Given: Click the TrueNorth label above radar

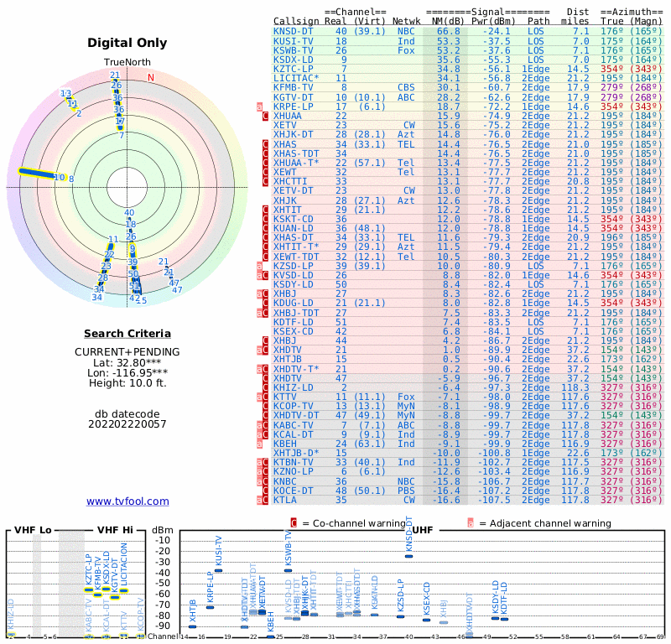Looking at the screenshot, I should tap(127, 62).
